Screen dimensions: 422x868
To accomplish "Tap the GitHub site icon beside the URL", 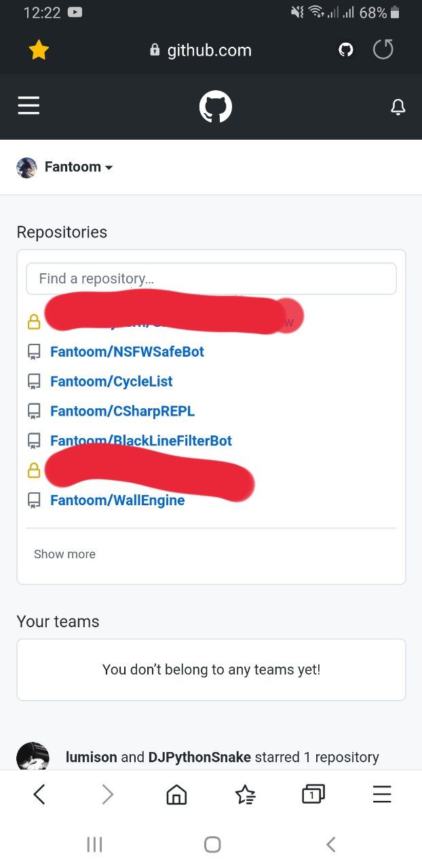I will [x=346, y=50].
